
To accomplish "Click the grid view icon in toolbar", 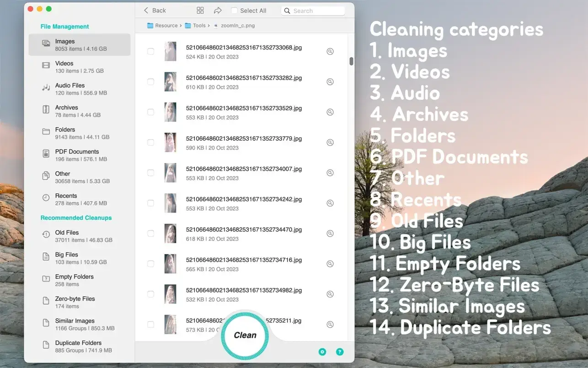I will 200,11.
